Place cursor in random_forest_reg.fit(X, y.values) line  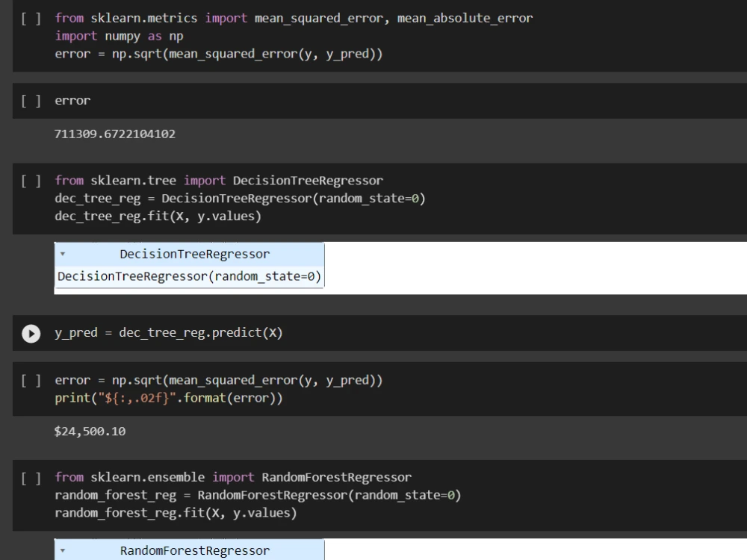click(176, 513)
